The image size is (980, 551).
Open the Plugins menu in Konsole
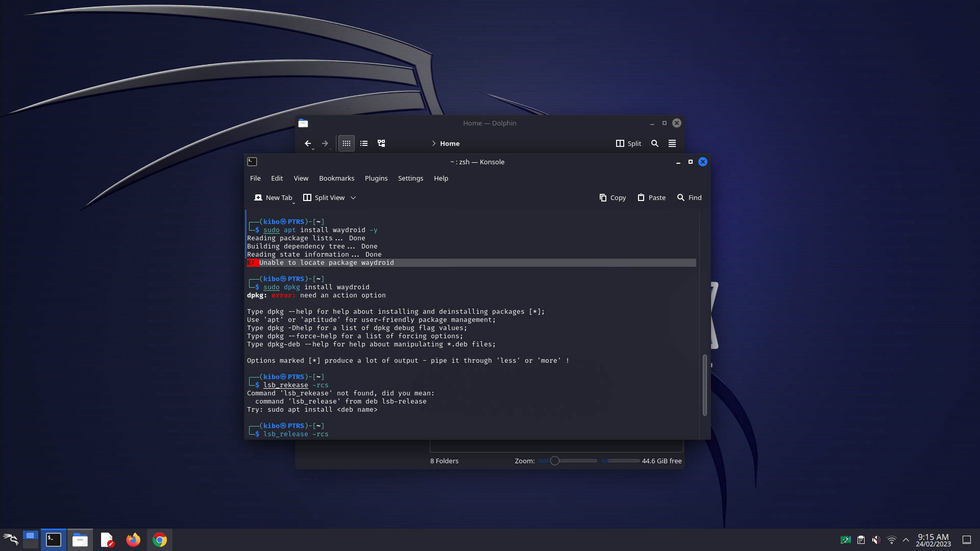(x=376, y=178)
